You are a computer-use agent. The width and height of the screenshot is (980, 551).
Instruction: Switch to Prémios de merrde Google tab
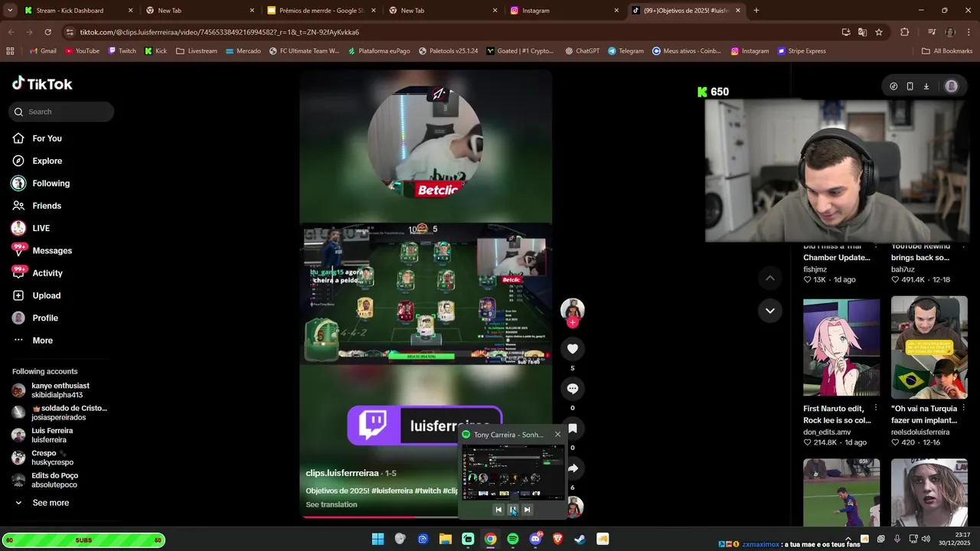(321, 11)
